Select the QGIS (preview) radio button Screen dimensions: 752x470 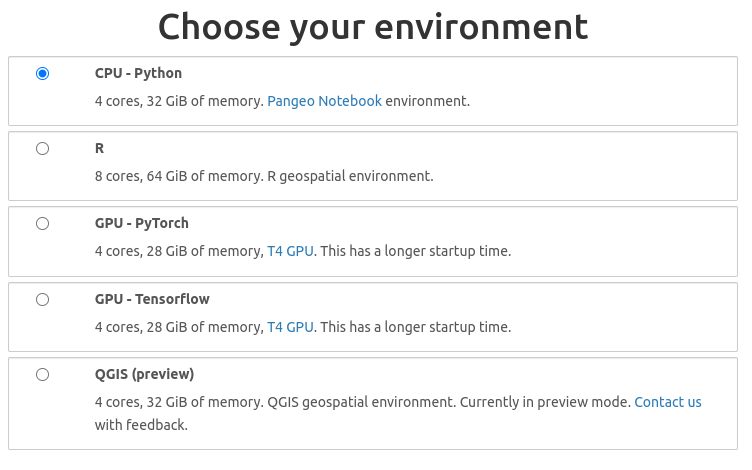pyautogui.click(x=43, y=375)
